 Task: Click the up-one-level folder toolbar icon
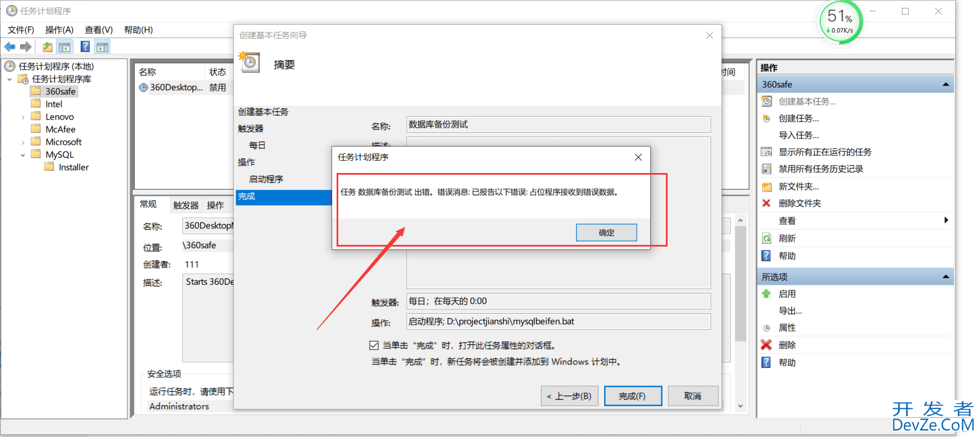pos(48,47)
